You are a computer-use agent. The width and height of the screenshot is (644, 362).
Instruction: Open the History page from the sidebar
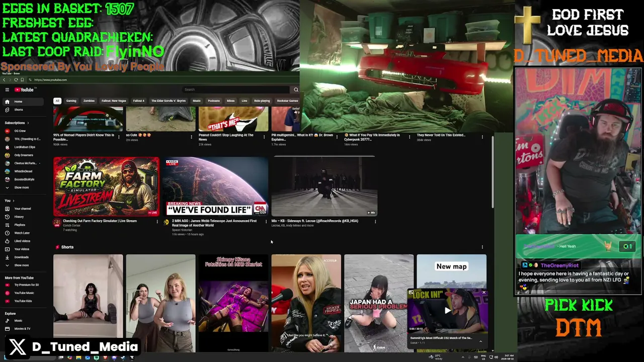tap(24, 217)
